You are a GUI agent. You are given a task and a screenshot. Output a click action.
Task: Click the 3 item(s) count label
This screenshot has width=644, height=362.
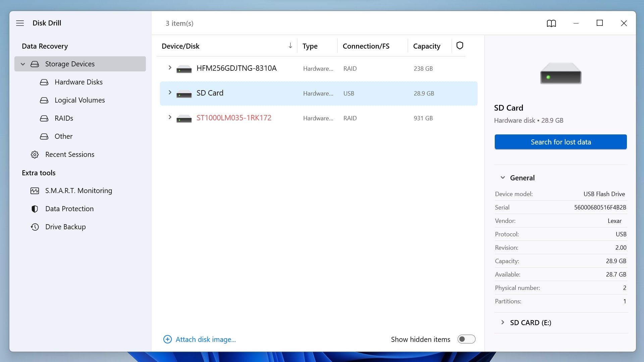pos(179,23)
